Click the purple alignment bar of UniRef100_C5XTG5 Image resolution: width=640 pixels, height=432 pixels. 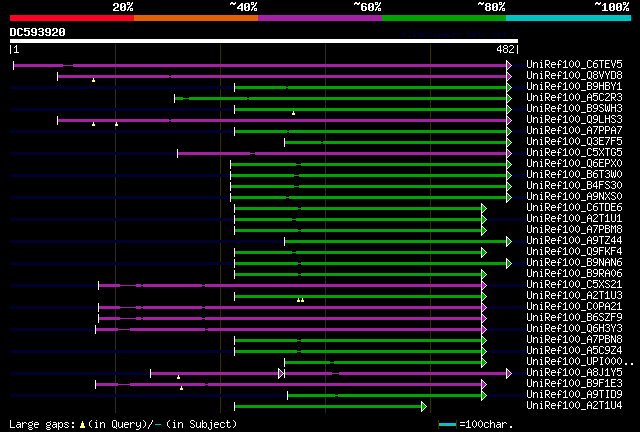pos(342,154)
